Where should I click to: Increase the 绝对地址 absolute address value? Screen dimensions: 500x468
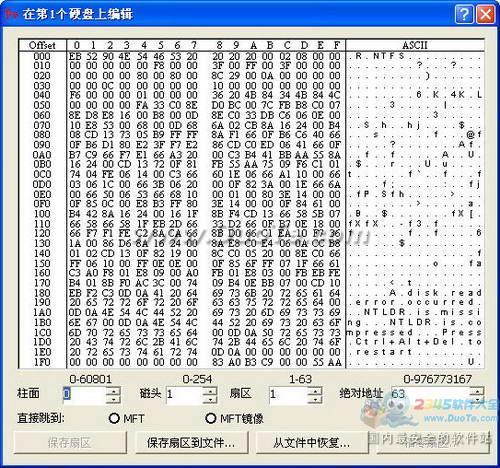coord(477,391)
